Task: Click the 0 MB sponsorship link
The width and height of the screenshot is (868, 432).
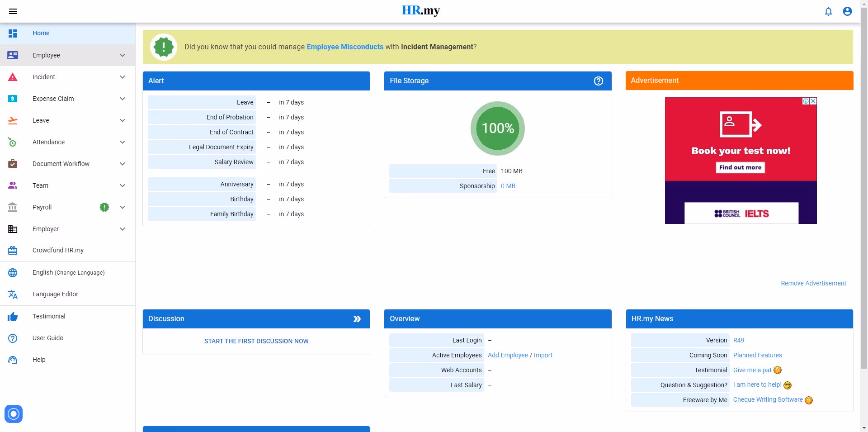Action: (508, 186)
